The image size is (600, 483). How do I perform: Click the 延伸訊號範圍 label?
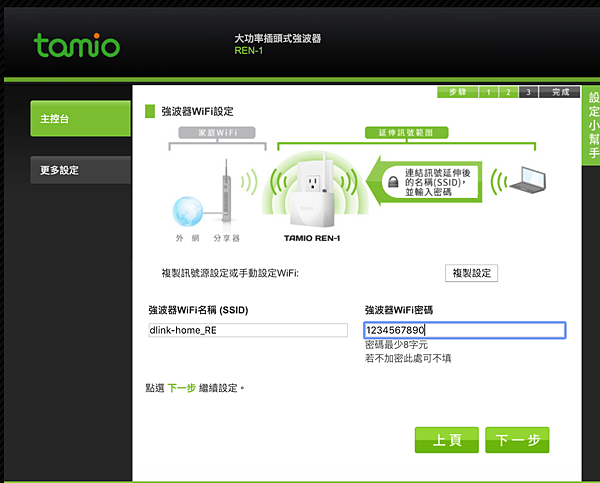[406, 132]
